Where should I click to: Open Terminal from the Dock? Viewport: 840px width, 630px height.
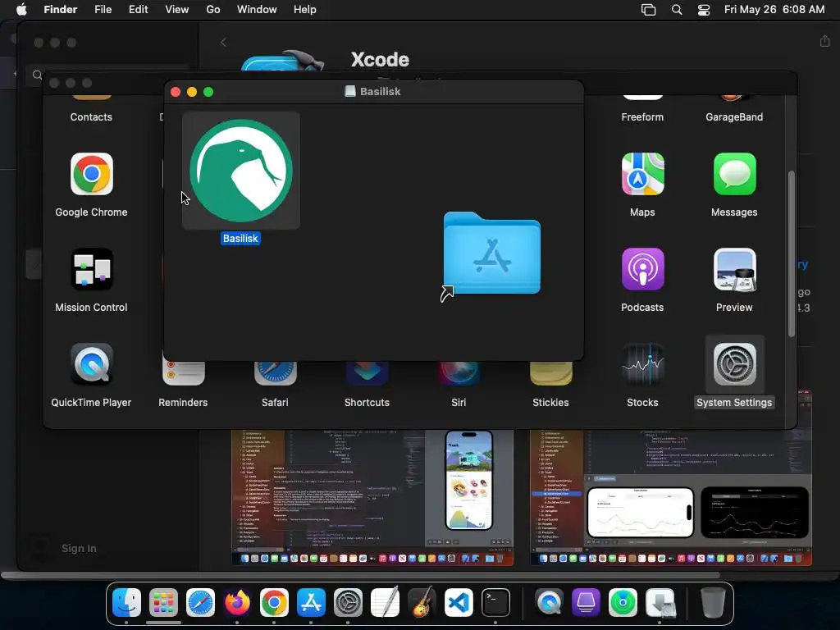click(495, 602)
